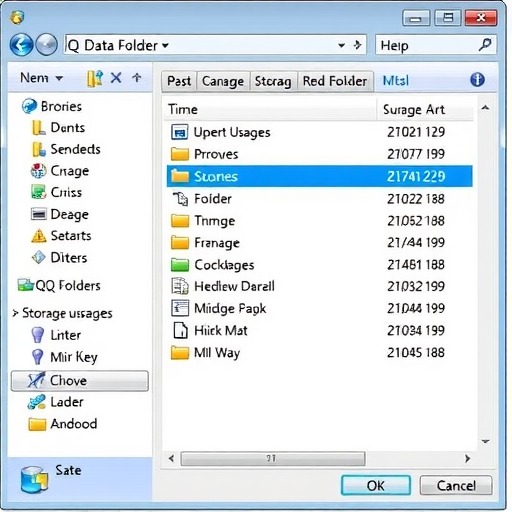Click the horizontal scrollbar thumb
Image resolution: width=512 pixels, height=512 pixels.
pos(273,458)
